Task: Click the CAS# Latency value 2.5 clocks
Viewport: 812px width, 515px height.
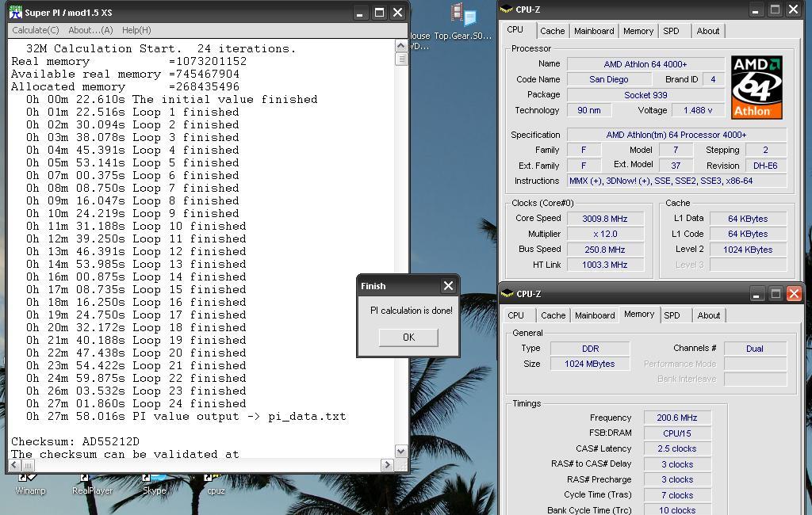Action: point(677,448)
